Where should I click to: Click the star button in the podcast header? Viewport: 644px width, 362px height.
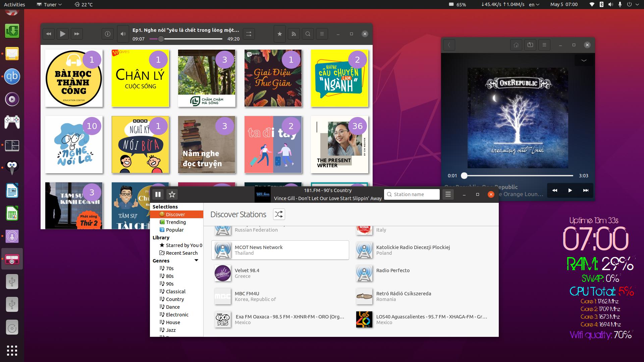click(x=280, y=34)
